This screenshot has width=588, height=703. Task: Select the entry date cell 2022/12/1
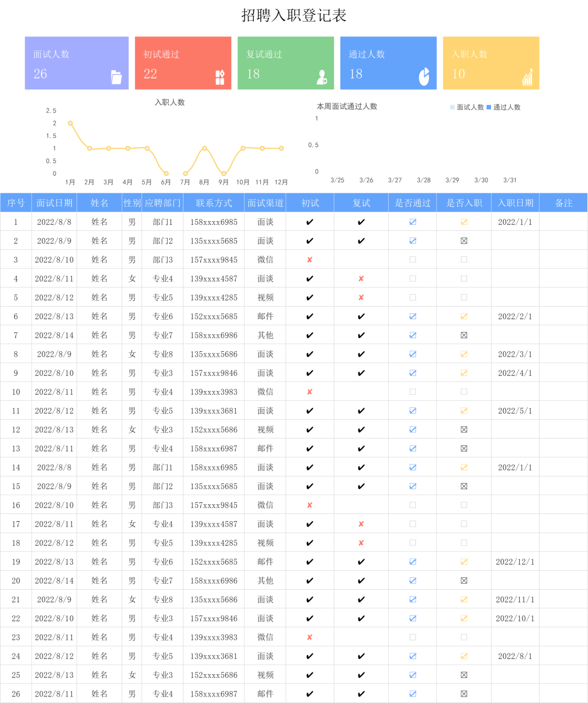click(515, 562)
